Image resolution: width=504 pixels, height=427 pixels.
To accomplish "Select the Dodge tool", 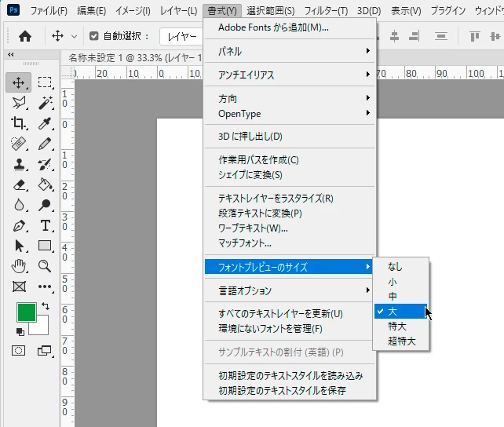I will 45,205.
